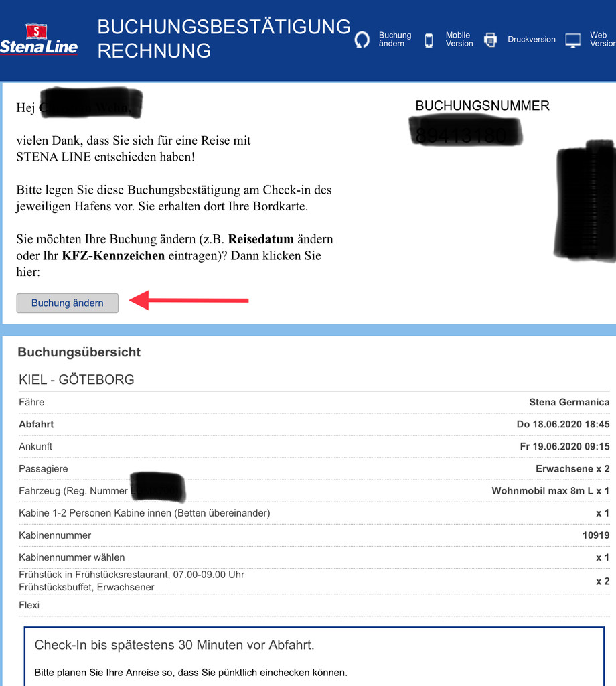Screen dimensions: 616x686
Task: Click arrival time 'Fr 19.06.2020 09:15'
Action: click(565, 447)
